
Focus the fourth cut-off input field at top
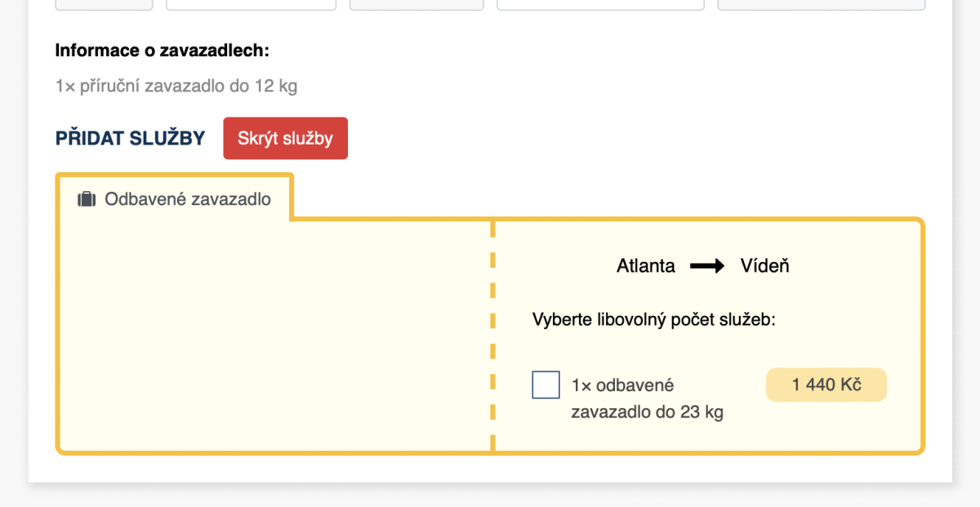point(600,4)
